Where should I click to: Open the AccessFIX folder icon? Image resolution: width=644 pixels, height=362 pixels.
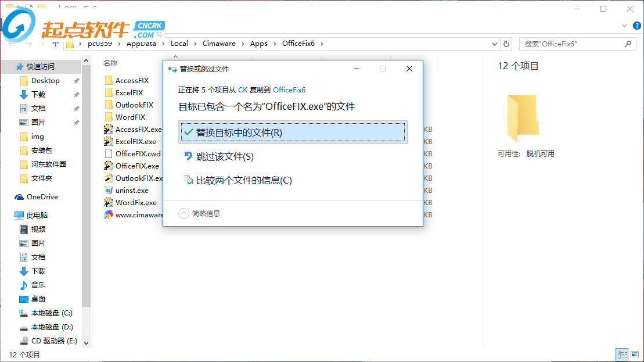(x=109, y=81)
